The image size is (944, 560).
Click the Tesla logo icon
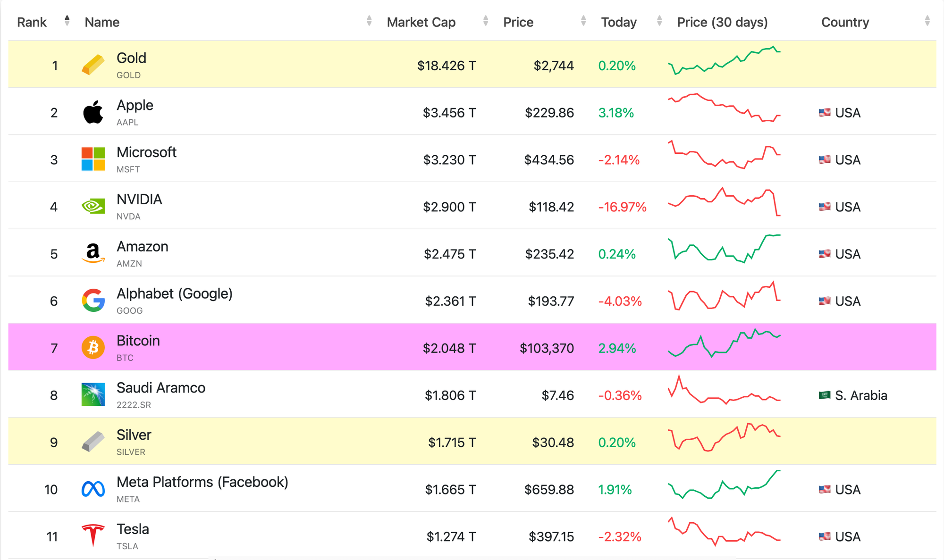[93, 535]
